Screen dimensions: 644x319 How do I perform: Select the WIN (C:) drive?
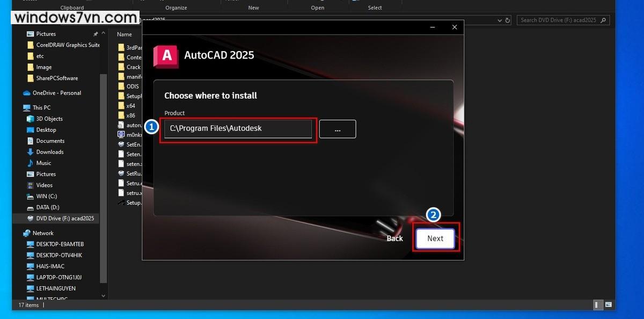46,197
